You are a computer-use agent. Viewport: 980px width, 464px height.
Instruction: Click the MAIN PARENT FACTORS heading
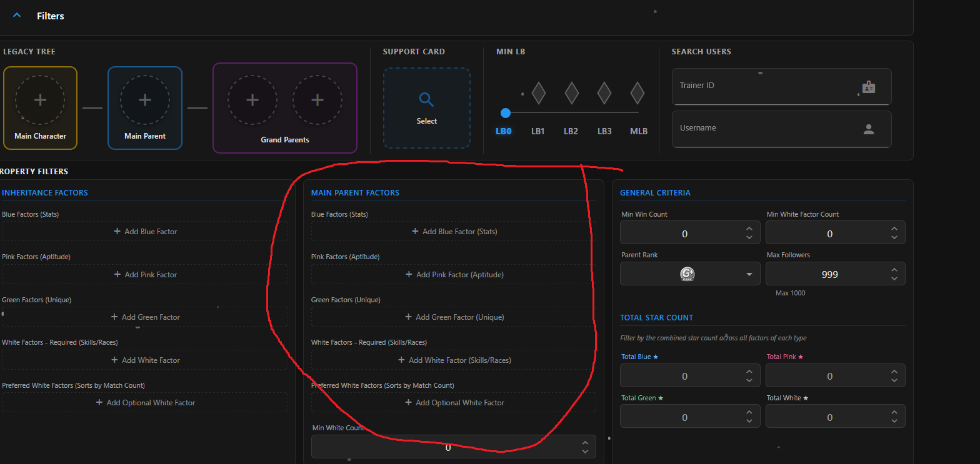pos(355,193)
